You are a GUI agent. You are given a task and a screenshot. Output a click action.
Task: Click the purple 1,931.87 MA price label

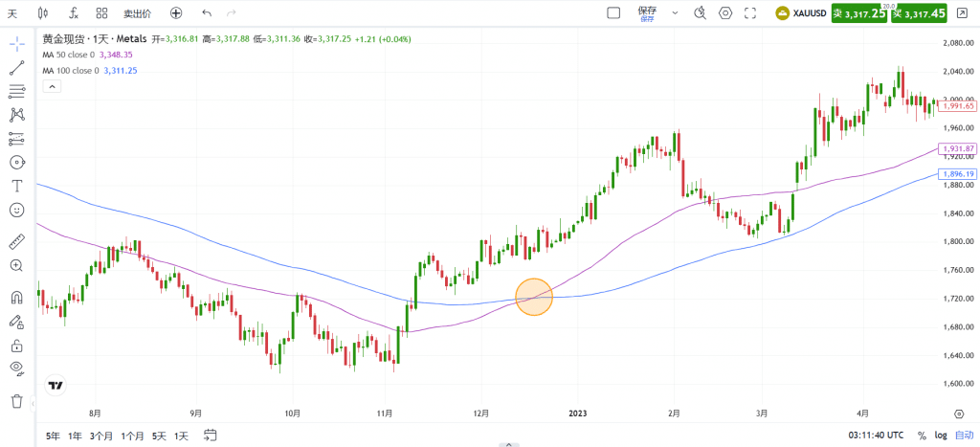[x=957, y=148]
